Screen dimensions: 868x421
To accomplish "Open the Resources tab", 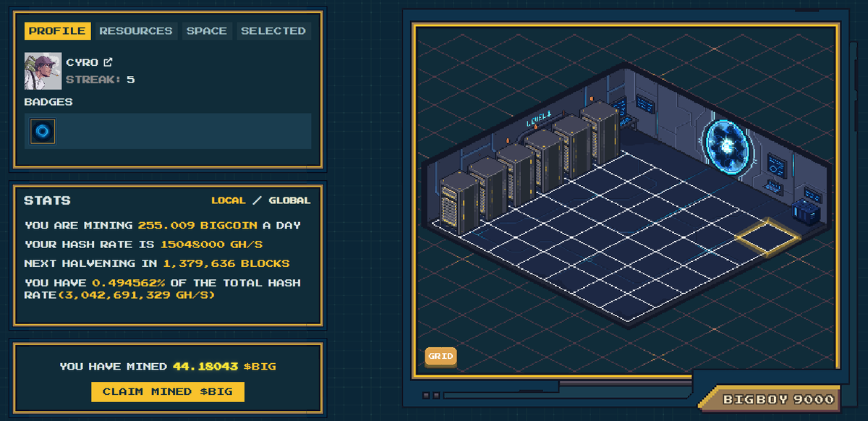I will pyautogui.click(x=136, y=31).
